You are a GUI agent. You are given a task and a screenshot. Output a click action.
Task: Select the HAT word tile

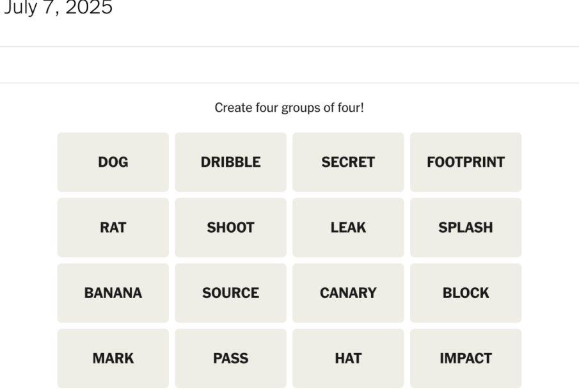tap(348, 358)
